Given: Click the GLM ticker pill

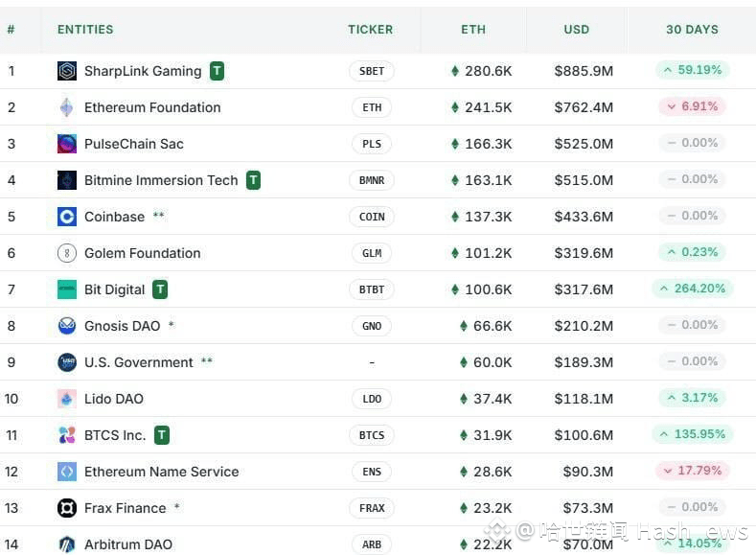Looking at the screenshot, I should 372,253.
